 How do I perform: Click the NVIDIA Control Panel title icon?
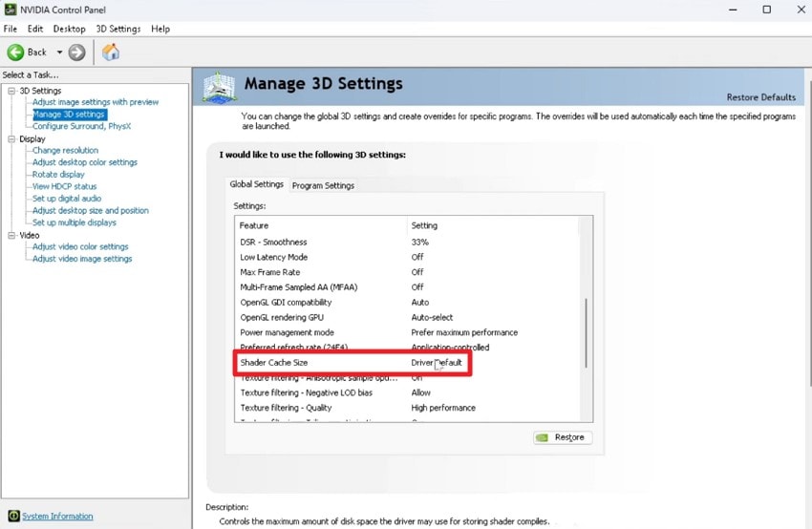pos(10,10)
